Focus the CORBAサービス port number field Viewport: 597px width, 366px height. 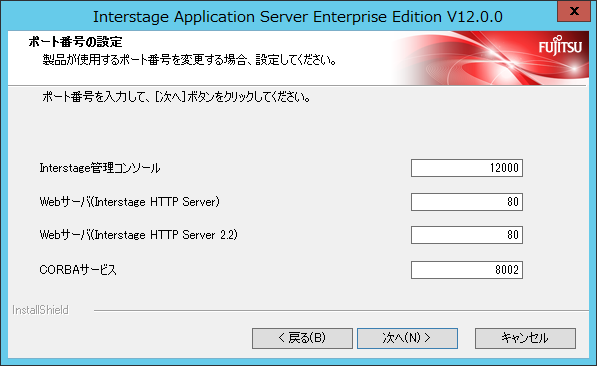pos(467,270)
